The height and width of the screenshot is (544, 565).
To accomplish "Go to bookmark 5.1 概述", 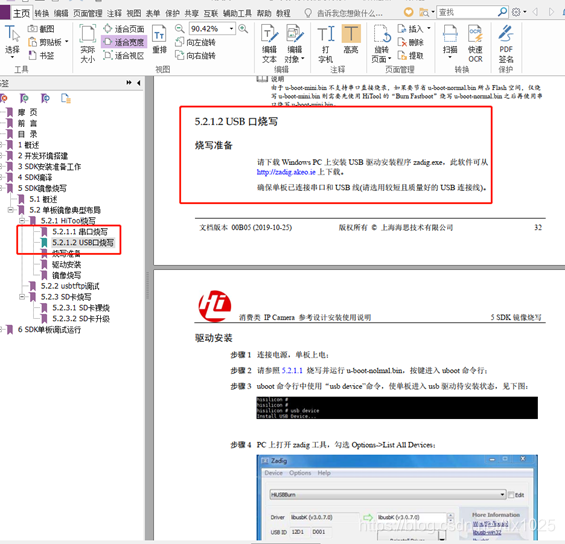I will (x=43, y=199).
